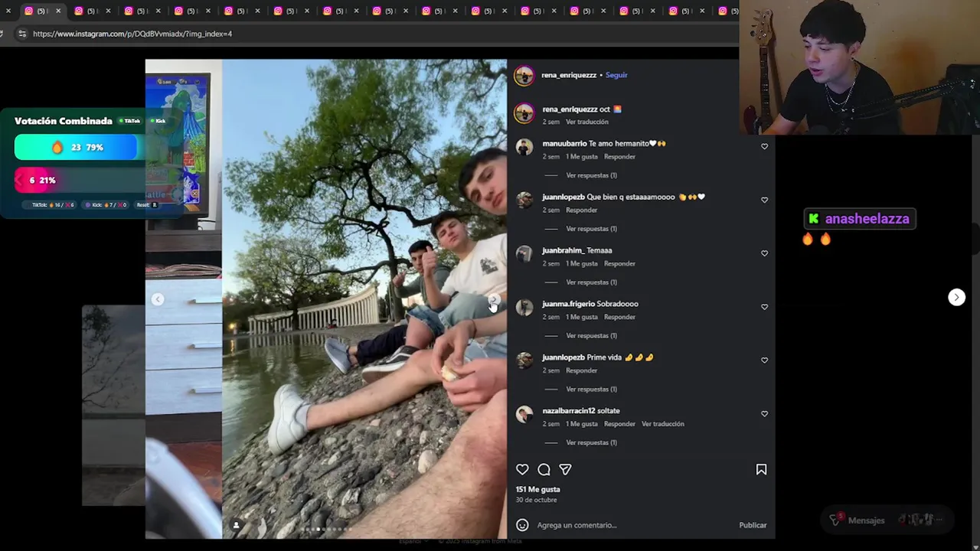The width and height of the screenshot is (980, 551).
Task: Like juanma.frigerio's comment with its heart
Action: coord(764,307)
